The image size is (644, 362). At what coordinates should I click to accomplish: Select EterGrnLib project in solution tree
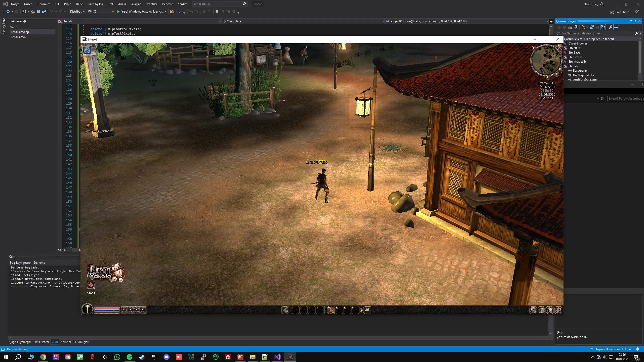coord(575,57)
